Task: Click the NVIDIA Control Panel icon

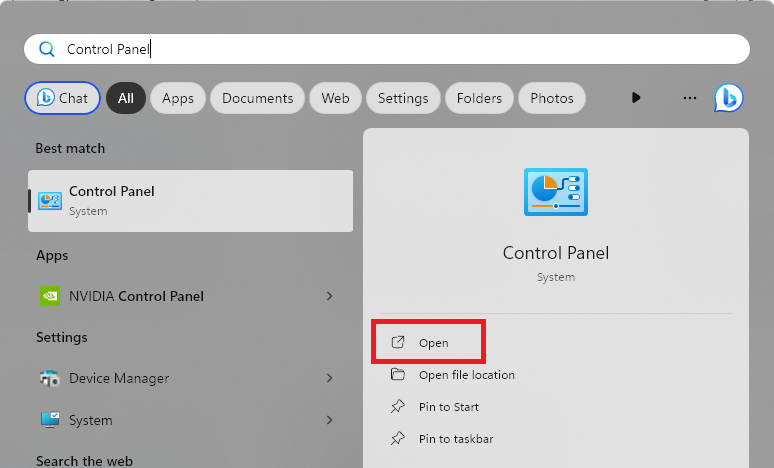Action: [x=49, y=296]
